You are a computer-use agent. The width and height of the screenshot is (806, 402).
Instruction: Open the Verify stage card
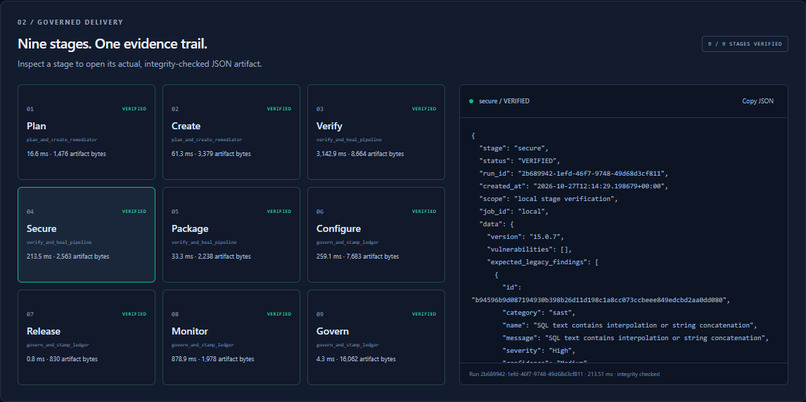(376, 132)
